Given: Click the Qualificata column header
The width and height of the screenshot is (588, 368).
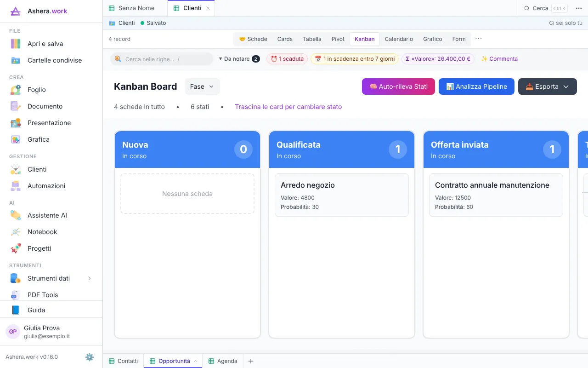Looking at the screenshot, I should pos(342,149).
